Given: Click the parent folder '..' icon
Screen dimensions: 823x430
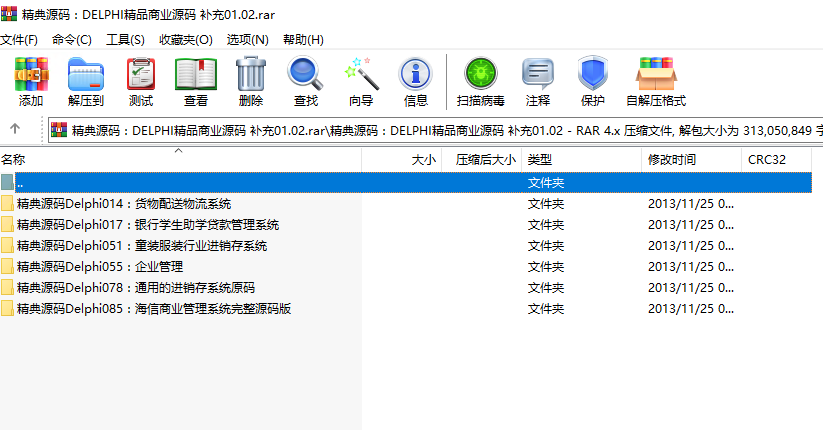Looking at the screenshot, I should click(7, 183).
